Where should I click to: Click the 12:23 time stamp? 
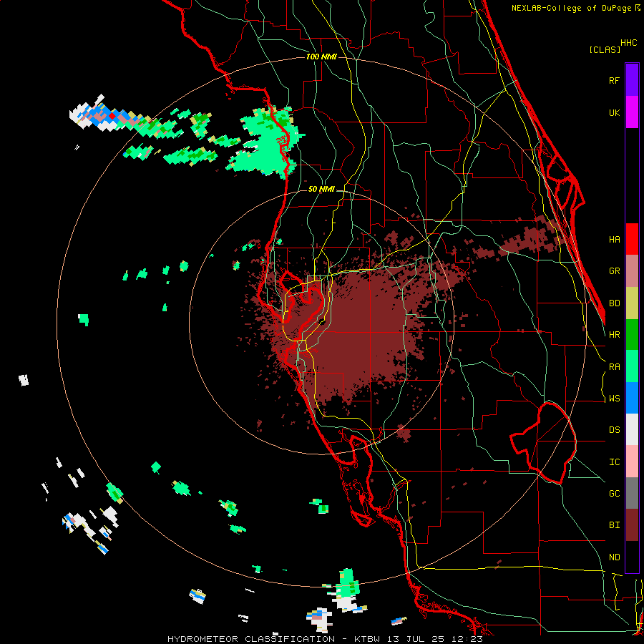467,639
